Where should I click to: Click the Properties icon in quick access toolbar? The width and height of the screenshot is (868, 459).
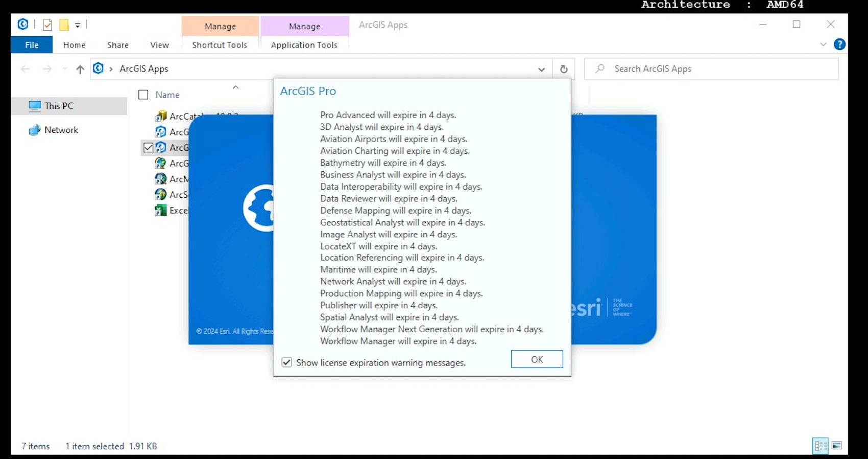click(47, 25)
